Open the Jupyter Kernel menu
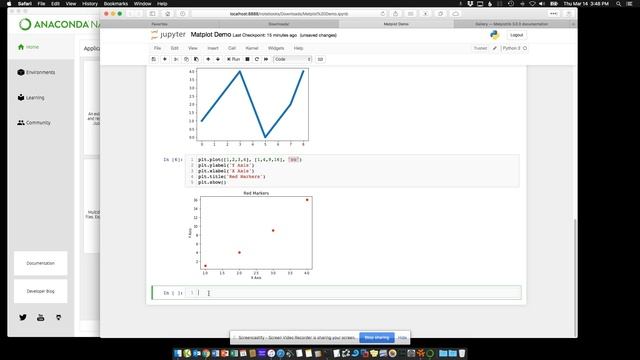 pos(252,48)
